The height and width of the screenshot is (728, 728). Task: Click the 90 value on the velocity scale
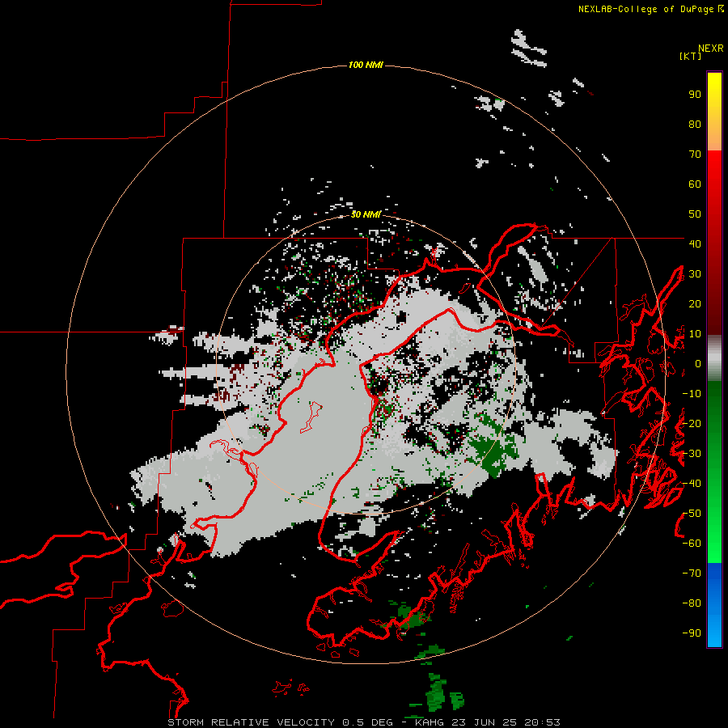click(x=695, y=95)
